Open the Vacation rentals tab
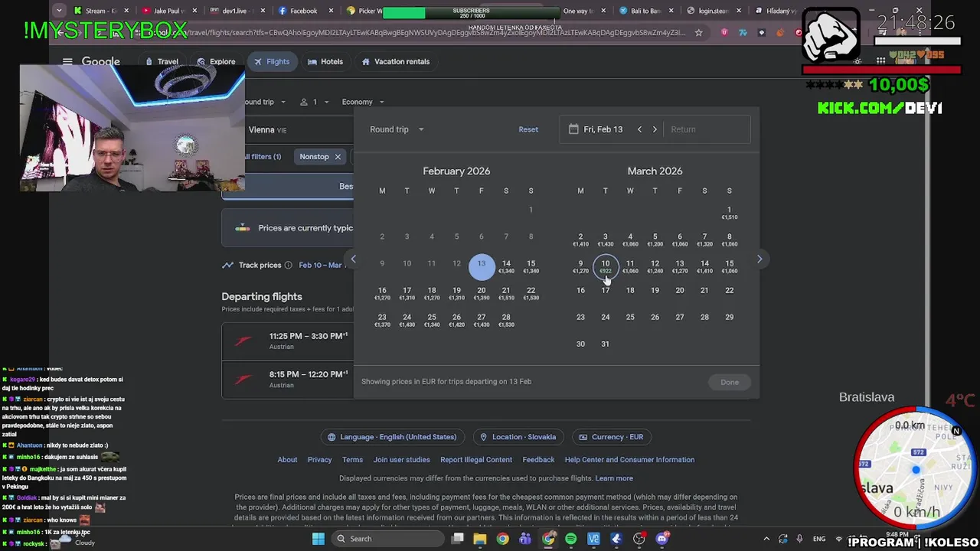The height and width of the screenshot is (551, 980). point(396,62)
